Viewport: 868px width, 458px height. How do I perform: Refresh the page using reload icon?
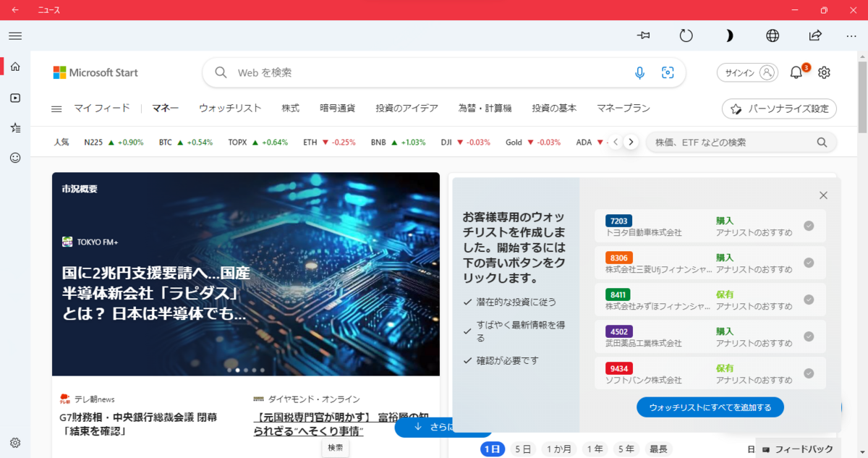click(x=686, y=35)
